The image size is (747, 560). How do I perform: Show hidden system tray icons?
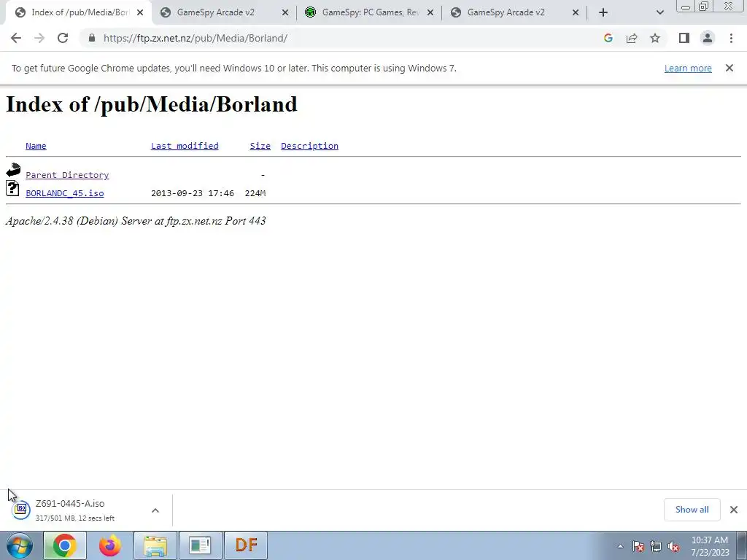pyautogui.click(x=620, y=546)
